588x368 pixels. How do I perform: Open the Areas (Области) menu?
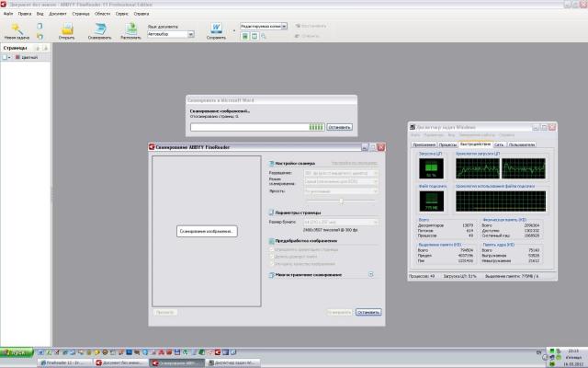[x=102, y=14]
